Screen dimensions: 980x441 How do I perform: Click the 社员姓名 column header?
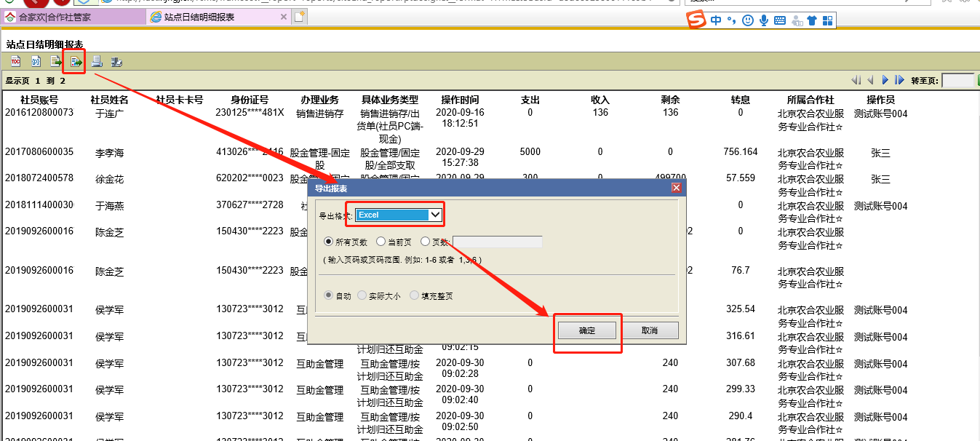pos(109,100)
